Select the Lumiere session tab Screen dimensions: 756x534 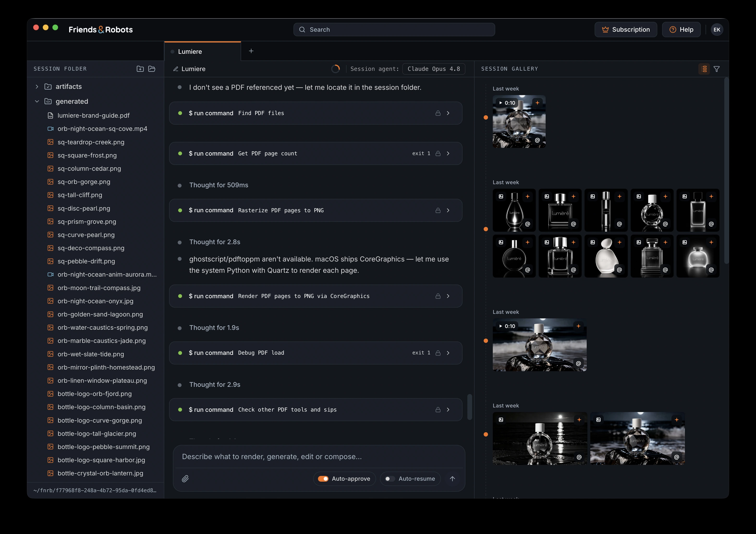202,51
